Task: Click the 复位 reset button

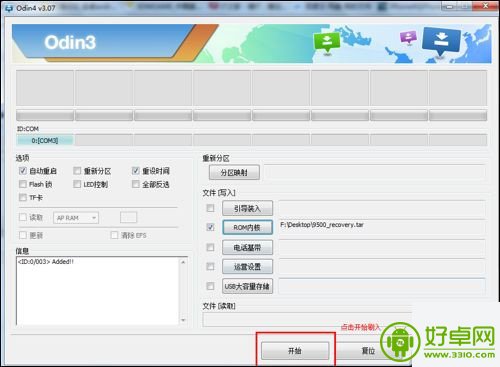Action: pos(368,351)
